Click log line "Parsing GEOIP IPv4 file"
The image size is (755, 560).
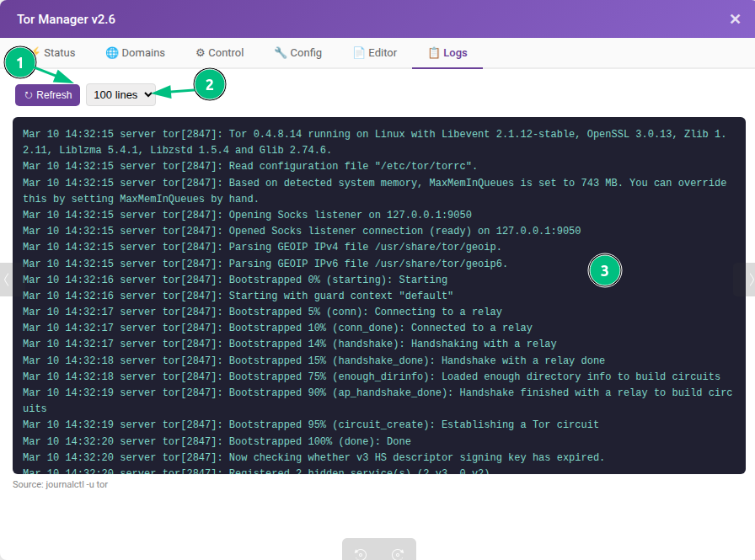coord(262,247)
